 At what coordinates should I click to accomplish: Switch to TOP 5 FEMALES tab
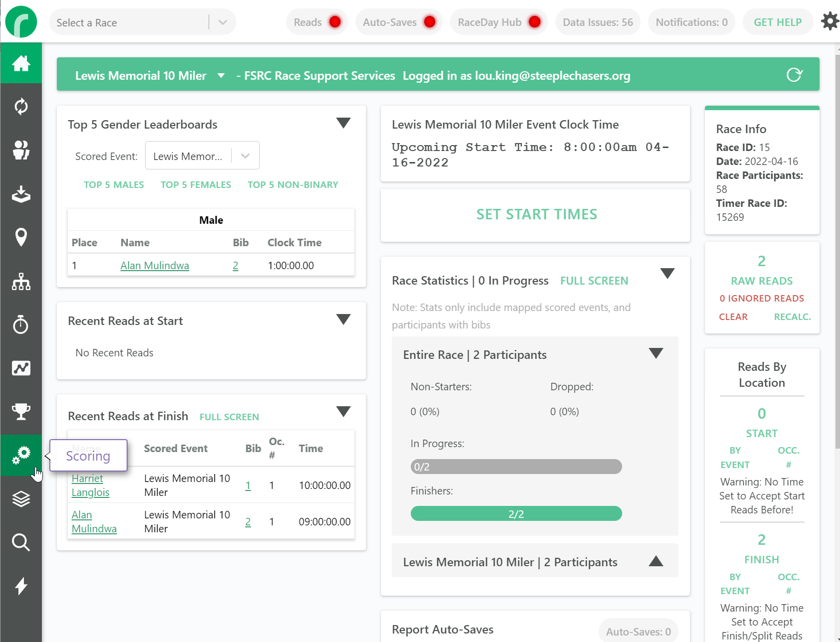click(196, 184)
